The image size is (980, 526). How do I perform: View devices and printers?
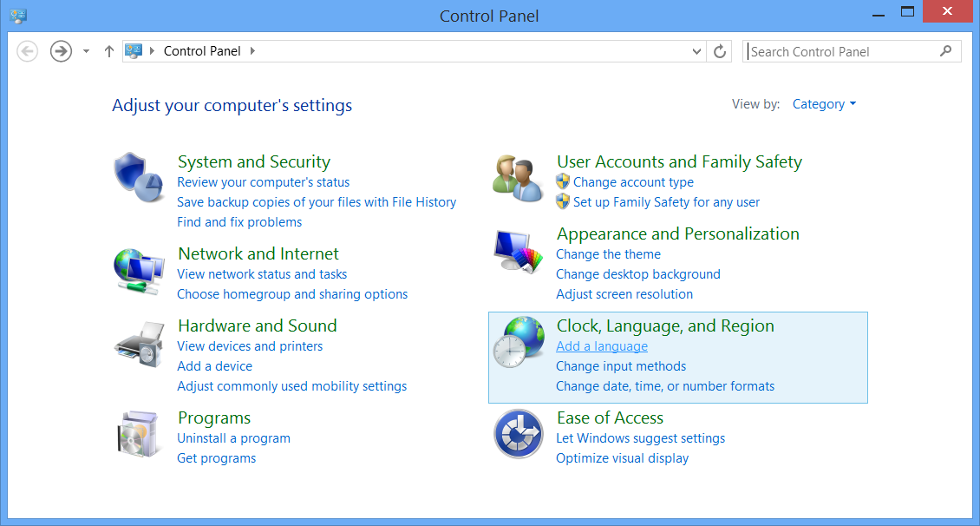(x=250, y=346)
